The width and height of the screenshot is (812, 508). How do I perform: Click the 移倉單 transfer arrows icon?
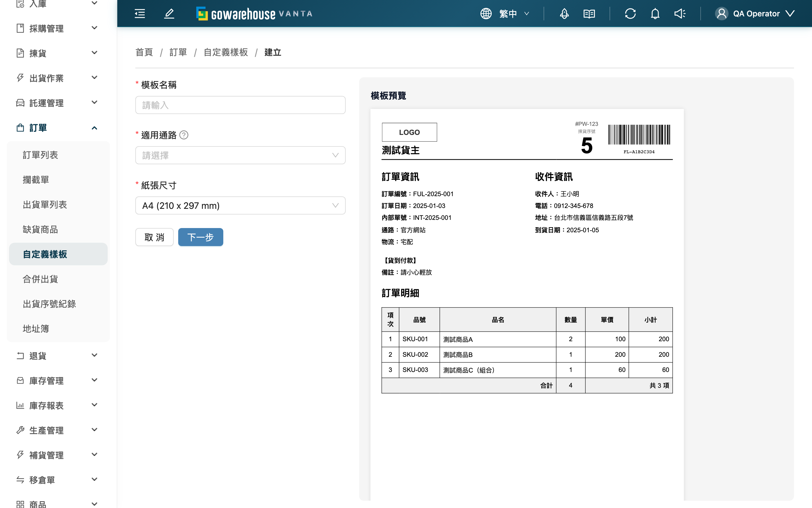pyautogui.click(x=20, y=480)
